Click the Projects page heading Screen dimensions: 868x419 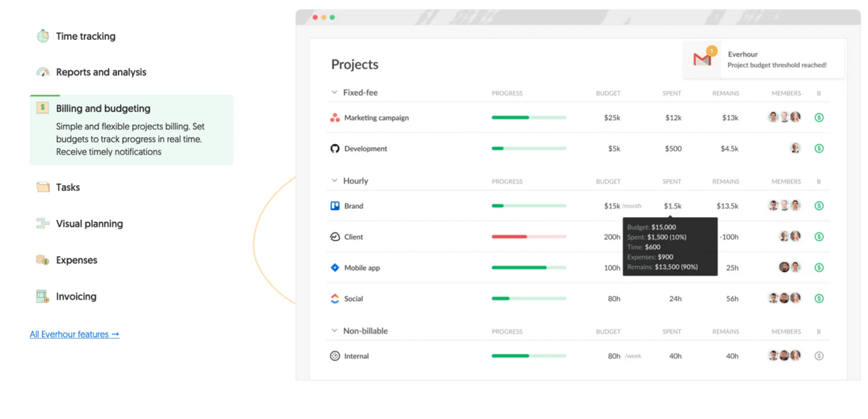pos(354,64)
